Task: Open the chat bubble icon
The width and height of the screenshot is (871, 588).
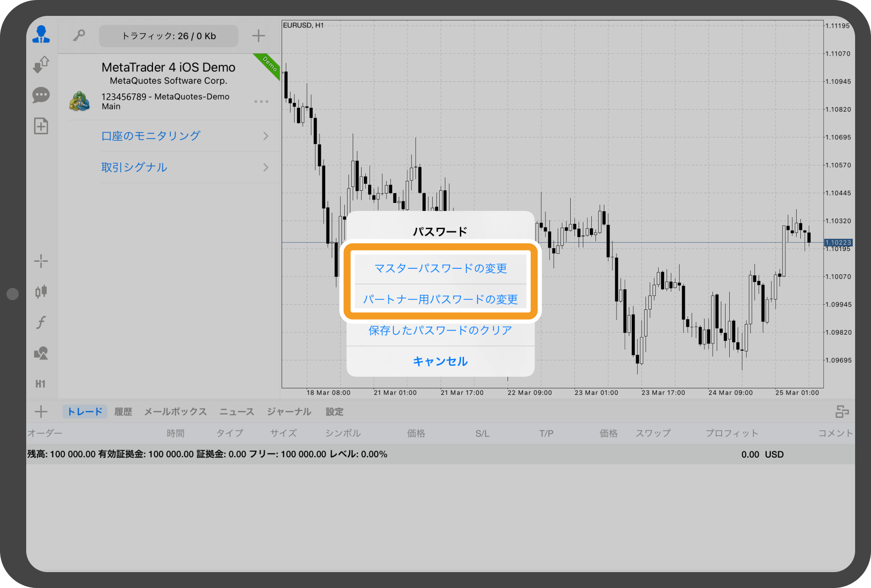Action: pyautogui.click(x=41, y=95)
